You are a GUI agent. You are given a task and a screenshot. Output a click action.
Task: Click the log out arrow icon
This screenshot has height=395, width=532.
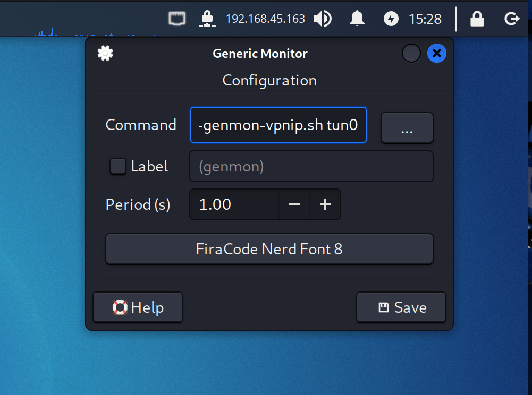point(512,19)
